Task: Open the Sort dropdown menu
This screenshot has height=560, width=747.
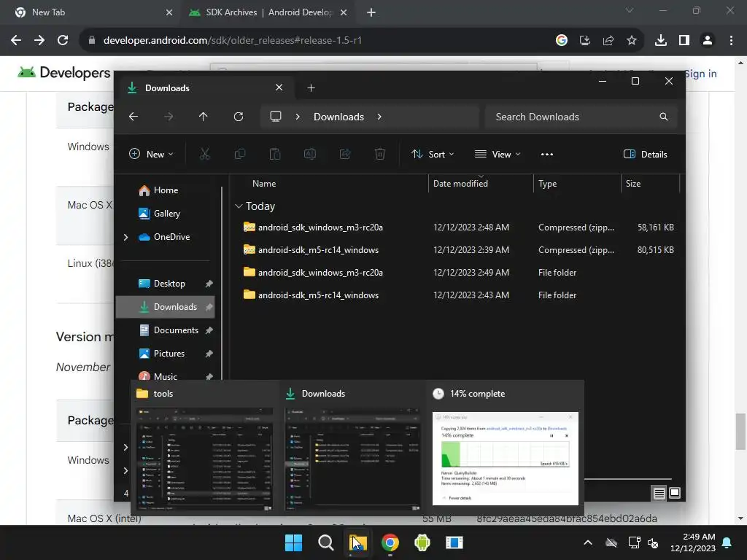Action: coord(433,155)
